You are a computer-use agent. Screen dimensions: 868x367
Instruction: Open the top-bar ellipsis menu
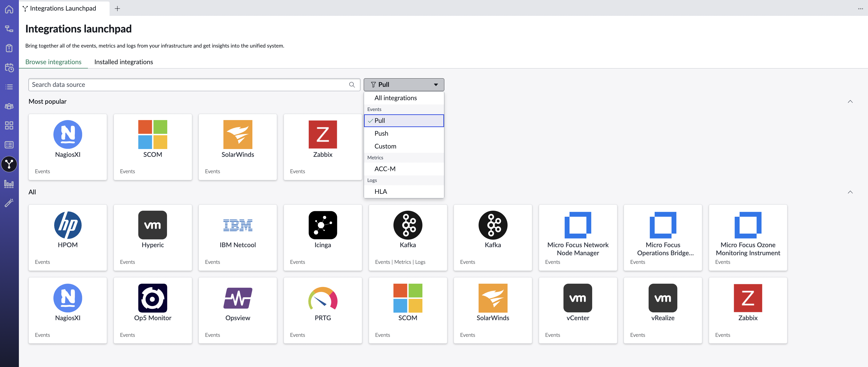(860, 9)
